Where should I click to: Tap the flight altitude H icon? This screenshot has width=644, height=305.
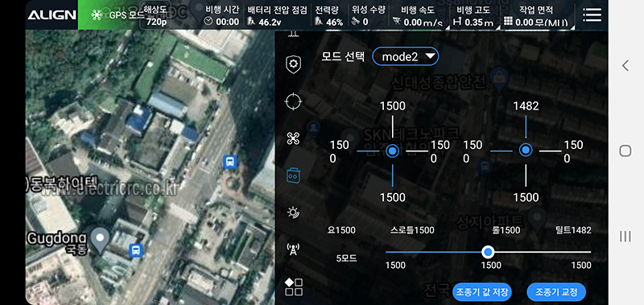(457, 22)
